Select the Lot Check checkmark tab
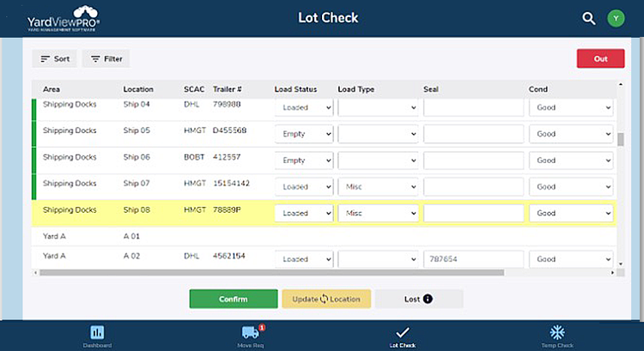 [x=402, y=336]
